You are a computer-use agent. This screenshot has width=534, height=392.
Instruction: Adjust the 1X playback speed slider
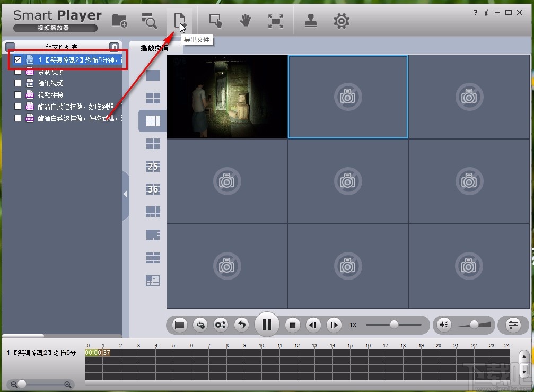click(x=393, y=325)
